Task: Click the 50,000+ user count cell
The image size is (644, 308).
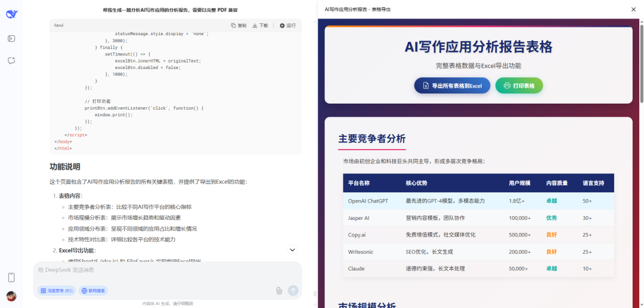Action: (518, 269)
